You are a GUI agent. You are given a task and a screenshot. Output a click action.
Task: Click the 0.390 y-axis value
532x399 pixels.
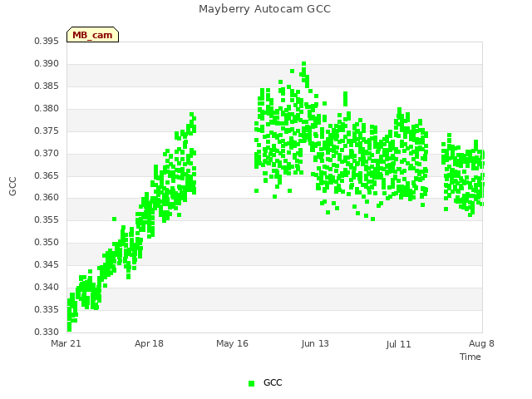click(47, 64)
